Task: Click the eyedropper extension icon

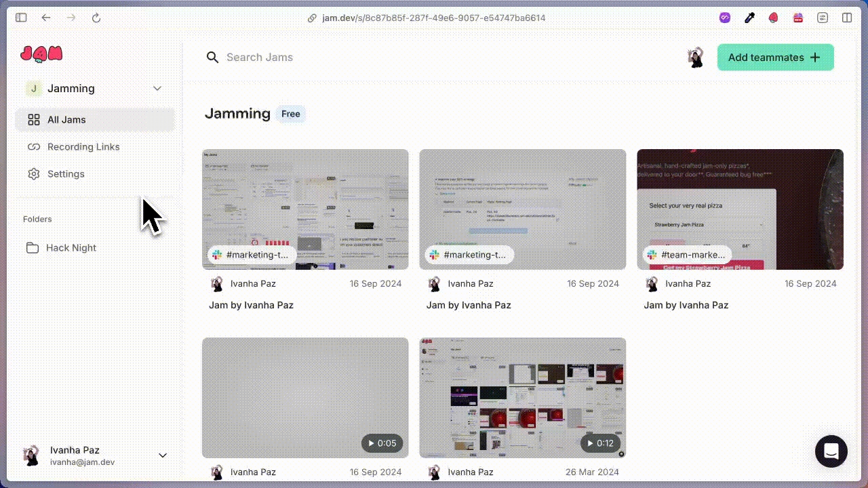Action: [749, 18]
